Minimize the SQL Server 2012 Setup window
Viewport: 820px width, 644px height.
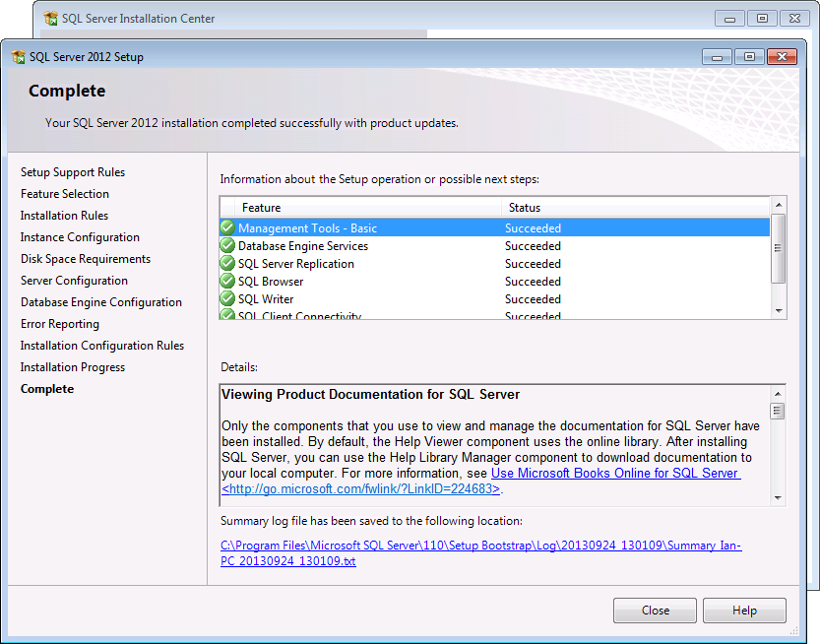718,56
